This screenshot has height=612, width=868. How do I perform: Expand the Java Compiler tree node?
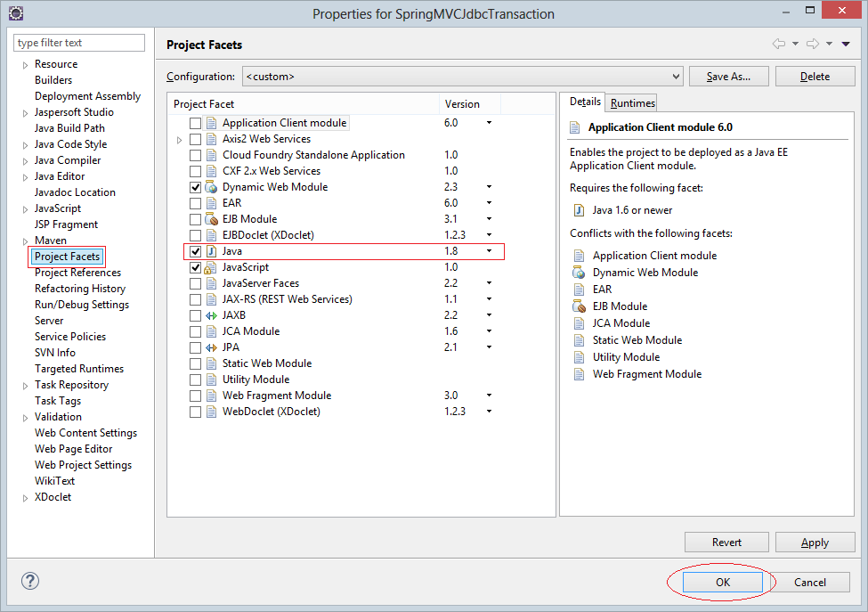click(25, 162)
